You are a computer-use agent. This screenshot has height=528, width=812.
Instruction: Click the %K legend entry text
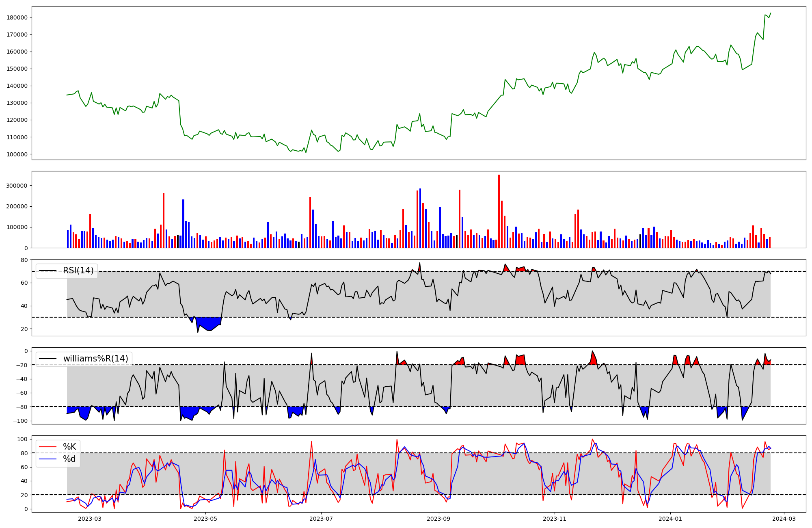point(69,447)
